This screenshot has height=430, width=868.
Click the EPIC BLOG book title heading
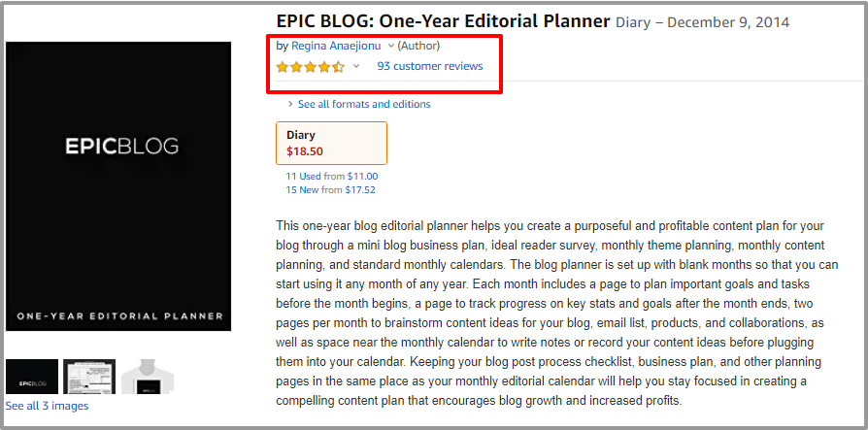tap(443, 21)
